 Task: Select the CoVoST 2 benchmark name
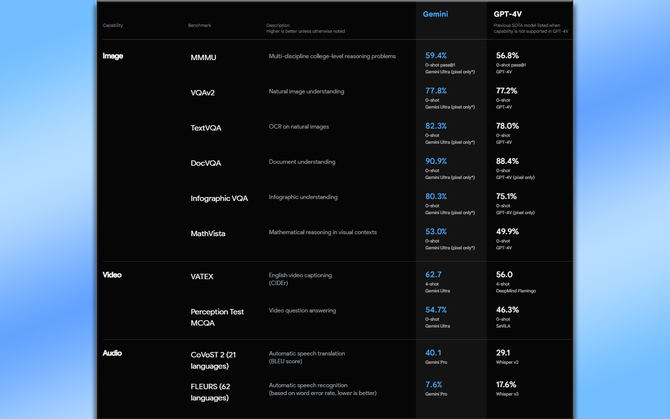(x=213, y=360)
